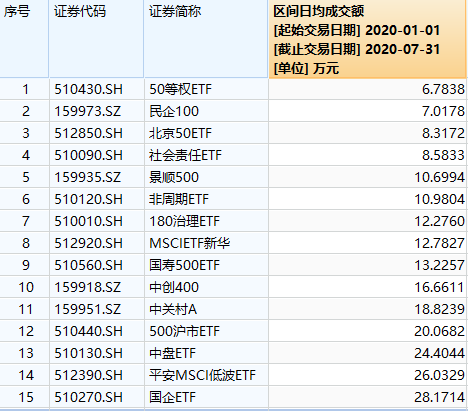The image size is (468, 411).
Task: Select the MSCIETF新华 cell
Action: coord(206,243)
